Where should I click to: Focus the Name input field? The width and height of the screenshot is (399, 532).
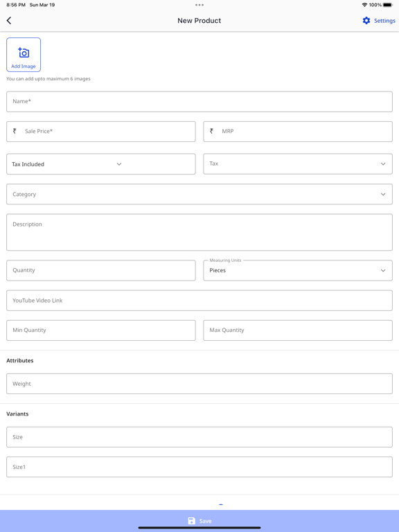[199, 101]
